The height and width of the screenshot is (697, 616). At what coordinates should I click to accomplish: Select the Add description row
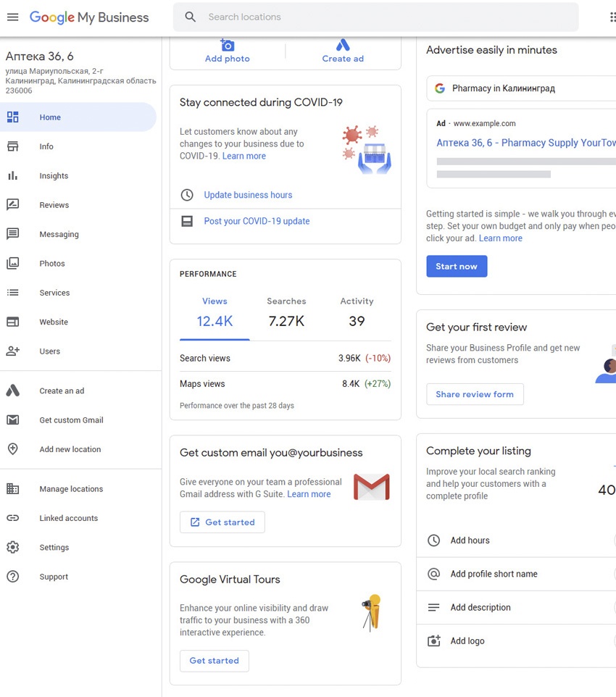(x=517, y=607)
